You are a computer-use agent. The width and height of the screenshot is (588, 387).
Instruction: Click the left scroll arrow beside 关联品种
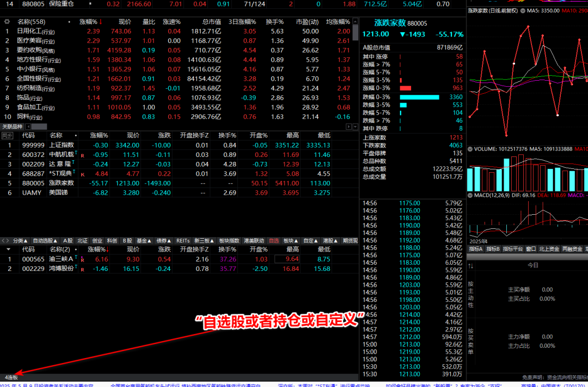pyautogui.click(x=28, y=127)
